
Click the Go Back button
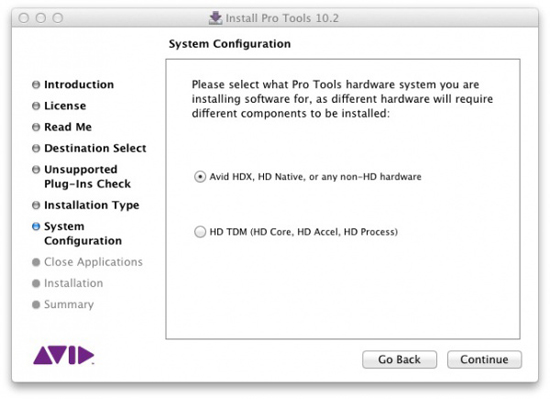399,359
